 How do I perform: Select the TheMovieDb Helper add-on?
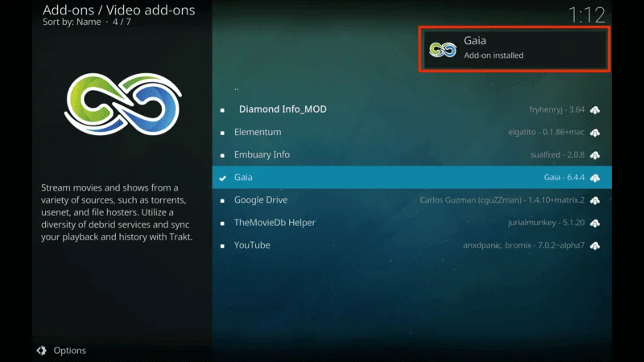(411, 223)
